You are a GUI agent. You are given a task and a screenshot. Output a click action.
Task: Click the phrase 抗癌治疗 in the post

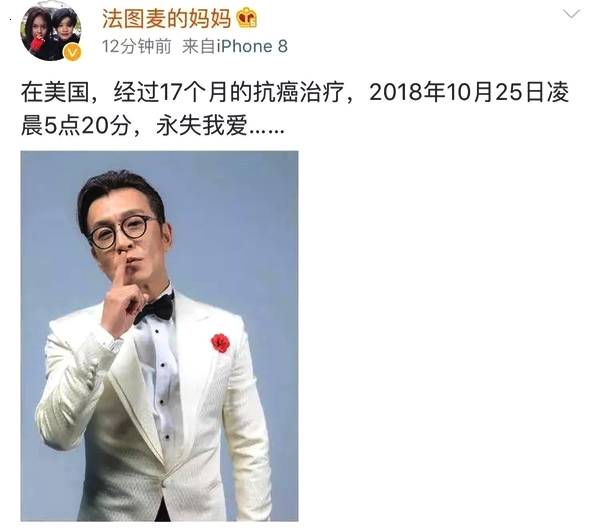(x=300, y=92)
